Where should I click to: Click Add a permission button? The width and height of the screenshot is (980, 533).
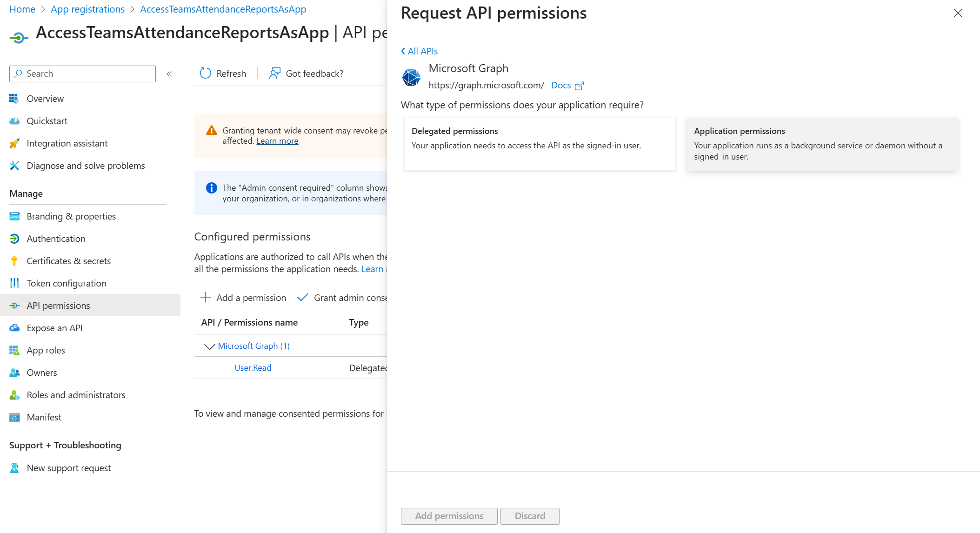[244, 297]
